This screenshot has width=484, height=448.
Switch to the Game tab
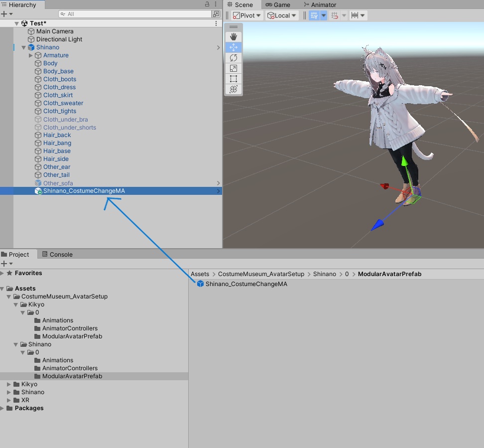(278, 4)
